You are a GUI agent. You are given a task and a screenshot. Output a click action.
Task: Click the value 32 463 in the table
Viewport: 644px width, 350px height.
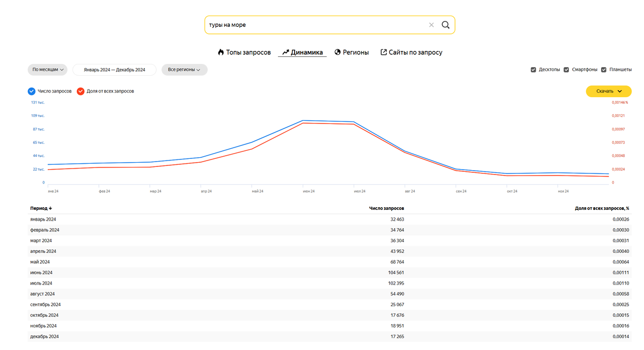397,219
